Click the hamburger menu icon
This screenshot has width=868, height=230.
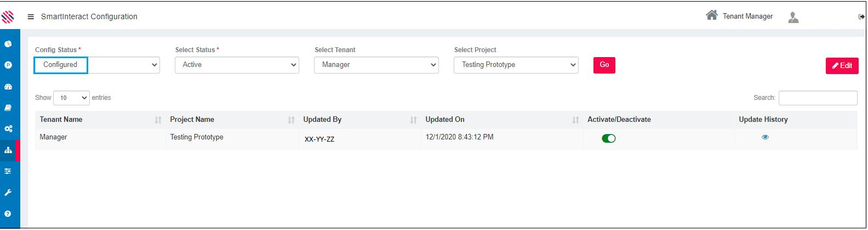point(31,17)
